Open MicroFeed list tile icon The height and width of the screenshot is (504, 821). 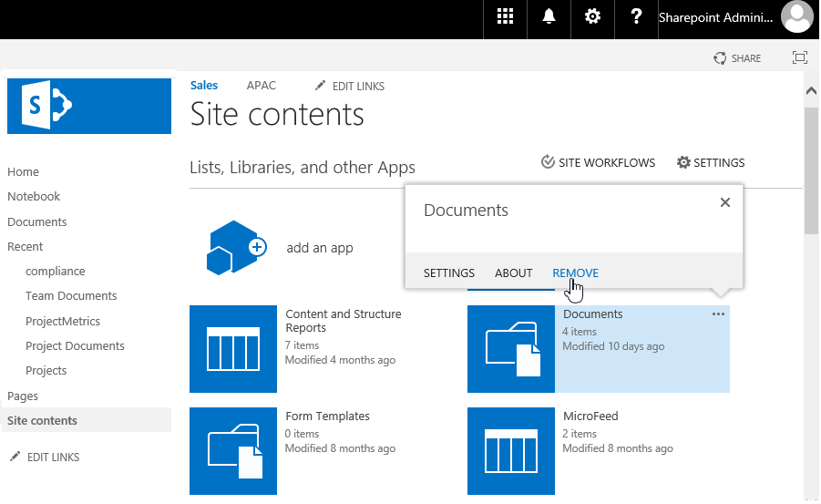click(511, 451)
